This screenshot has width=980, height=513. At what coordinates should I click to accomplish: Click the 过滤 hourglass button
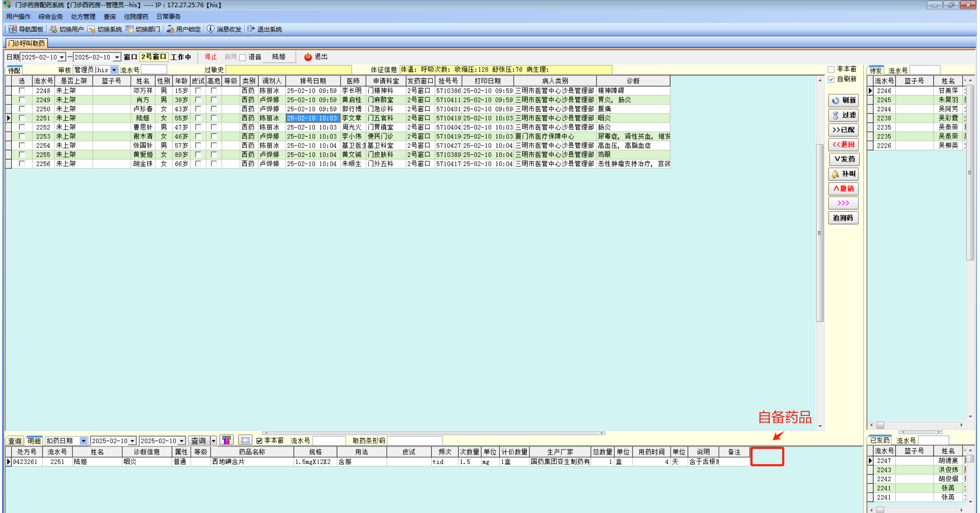pos(843,115)
